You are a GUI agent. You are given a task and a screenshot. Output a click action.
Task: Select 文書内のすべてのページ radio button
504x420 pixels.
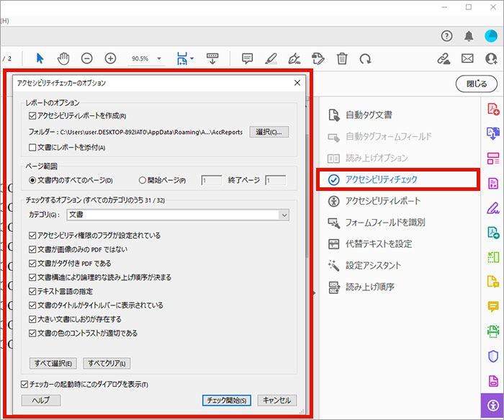[x=32, y=180]
